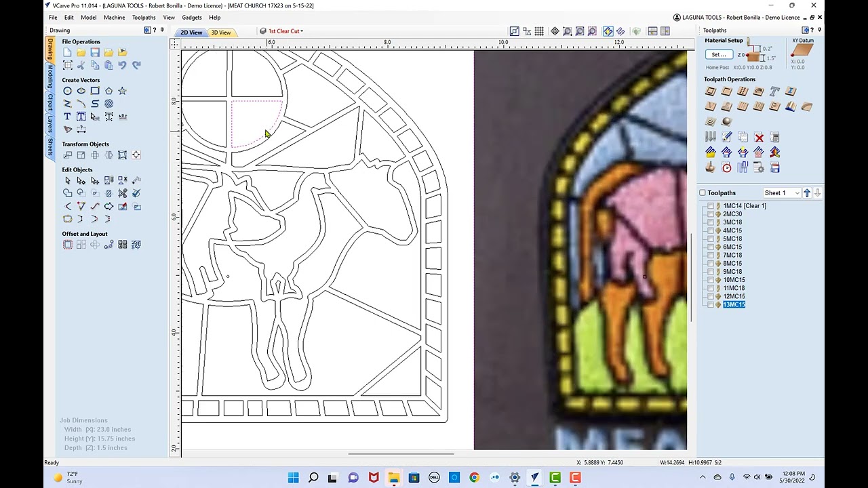868x488 pixels.
Task: Toggle the 3MC18 toolpath checkbox
Action: 711,222
